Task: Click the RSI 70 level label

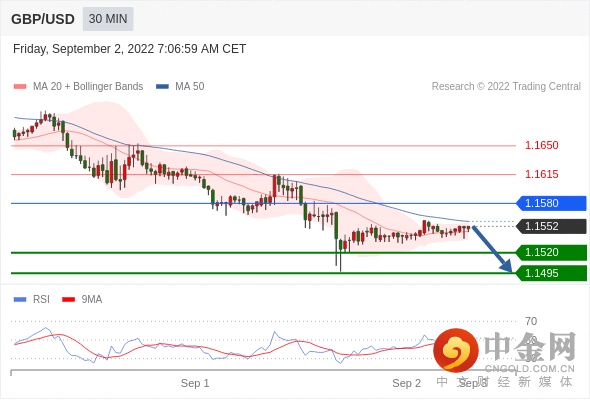Action: click(531, 321)
